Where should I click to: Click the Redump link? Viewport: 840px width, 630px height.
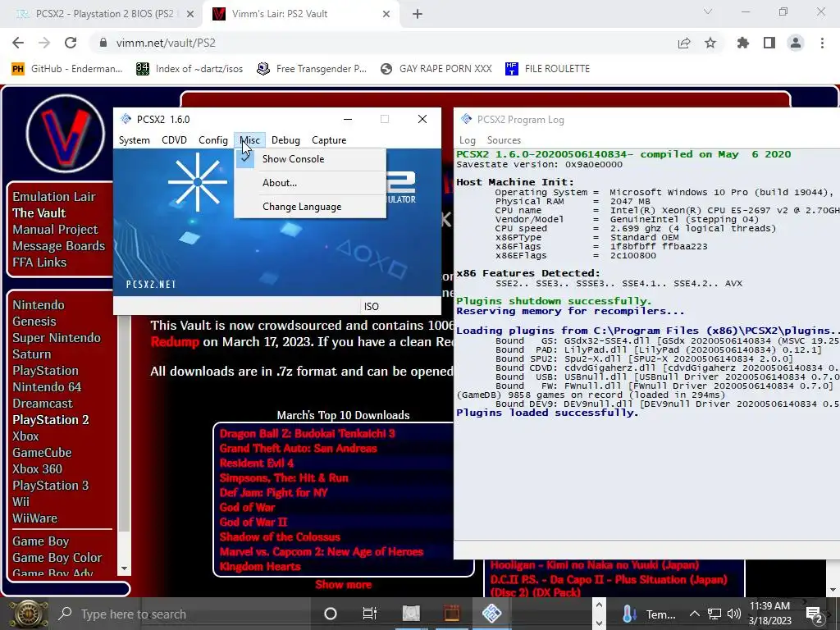pyautogui.click(x=175, y=342)
